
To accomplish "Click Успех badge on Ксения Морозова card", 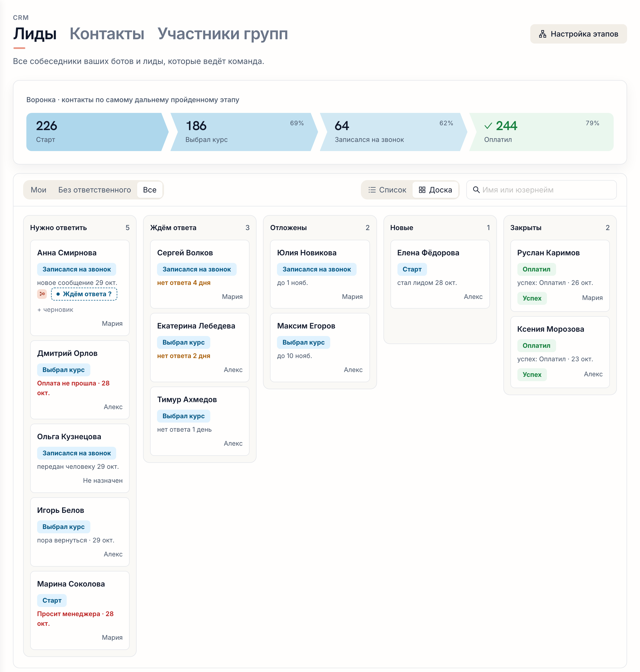I will (x=532, y=374).
